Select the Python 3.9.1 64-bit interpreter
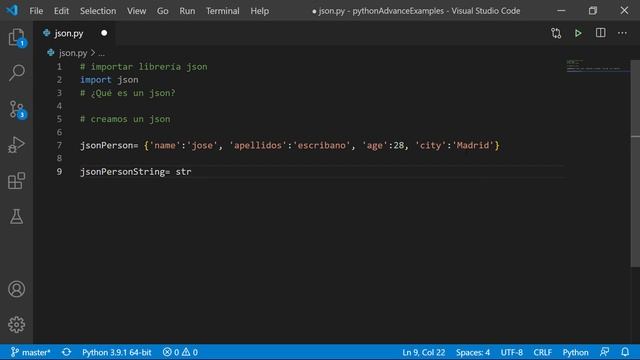 tap(117, 352)
